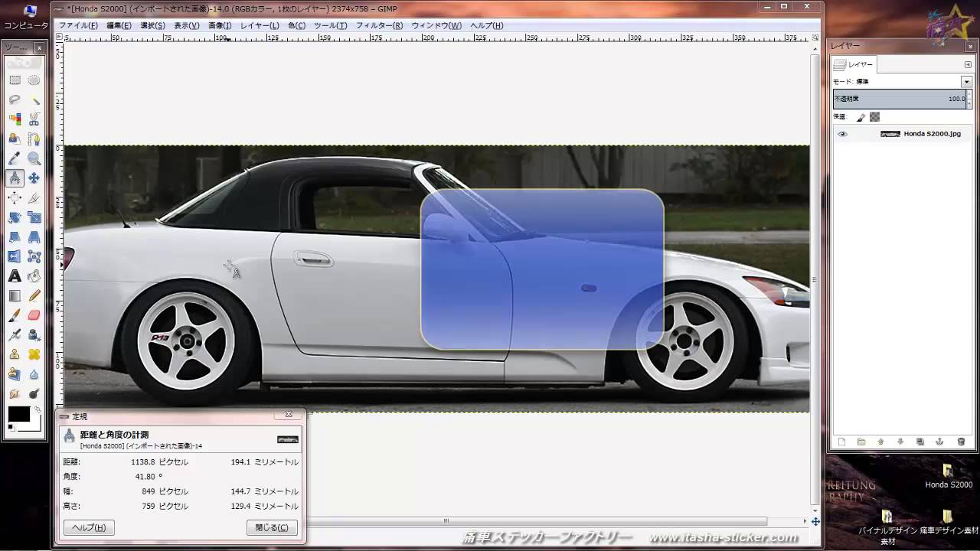Open the ウィンドウ(W) menu

click(x=436, y=25)
